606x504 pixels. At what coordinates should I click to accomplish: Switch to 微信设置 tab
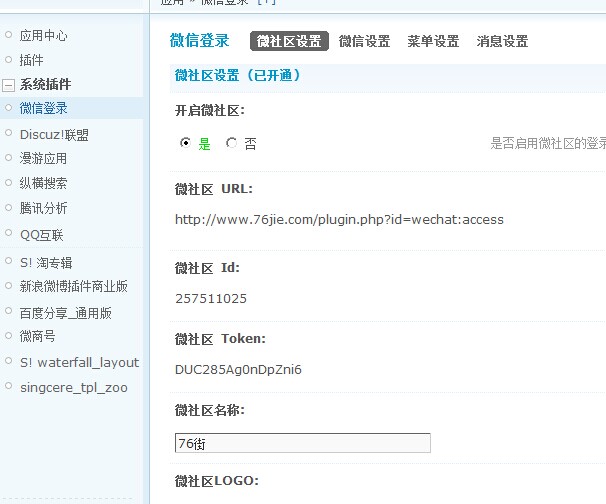click(364, 41)
